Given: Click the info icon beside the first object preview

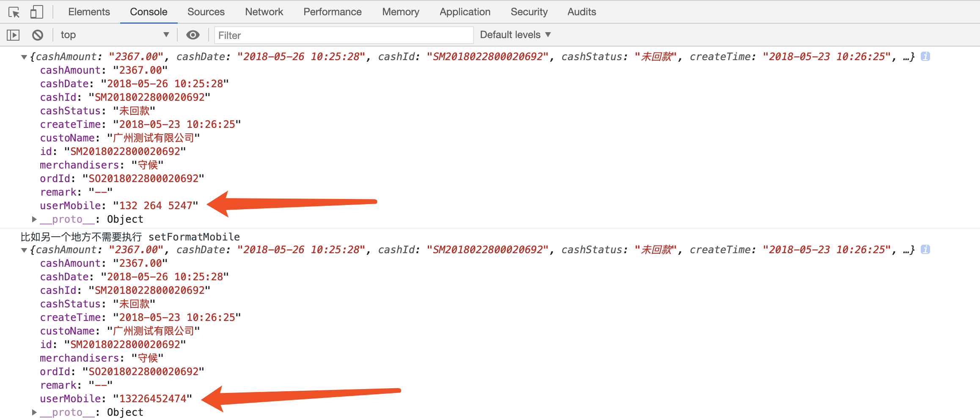Looking at the screenshot, I should pos(925,56).
